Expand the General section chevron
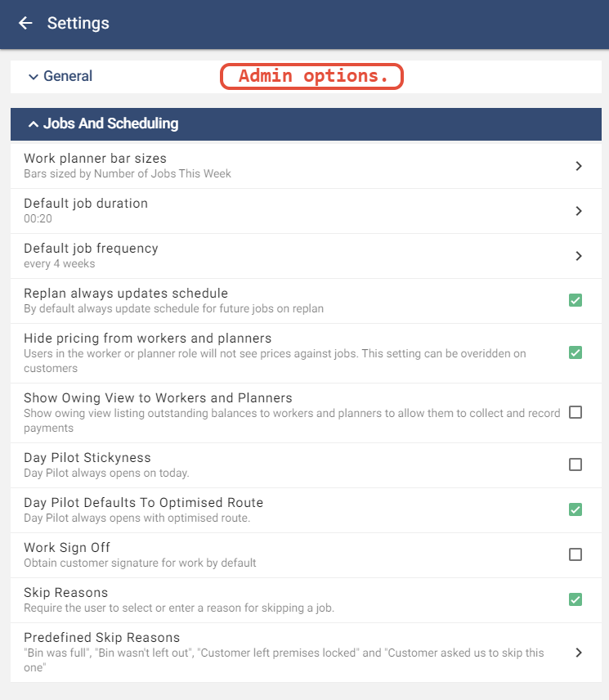Viewport: 609px width, 700px height. point(34,77)
